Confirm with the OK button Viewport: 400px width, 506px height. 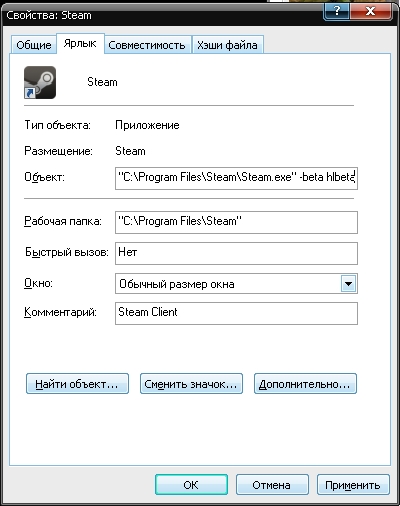coord(191,485)
